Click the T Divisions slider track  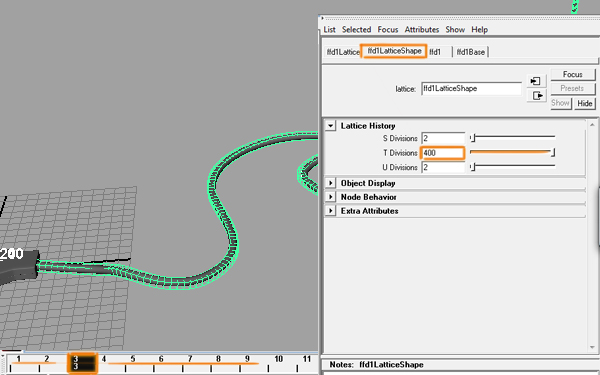513,152
